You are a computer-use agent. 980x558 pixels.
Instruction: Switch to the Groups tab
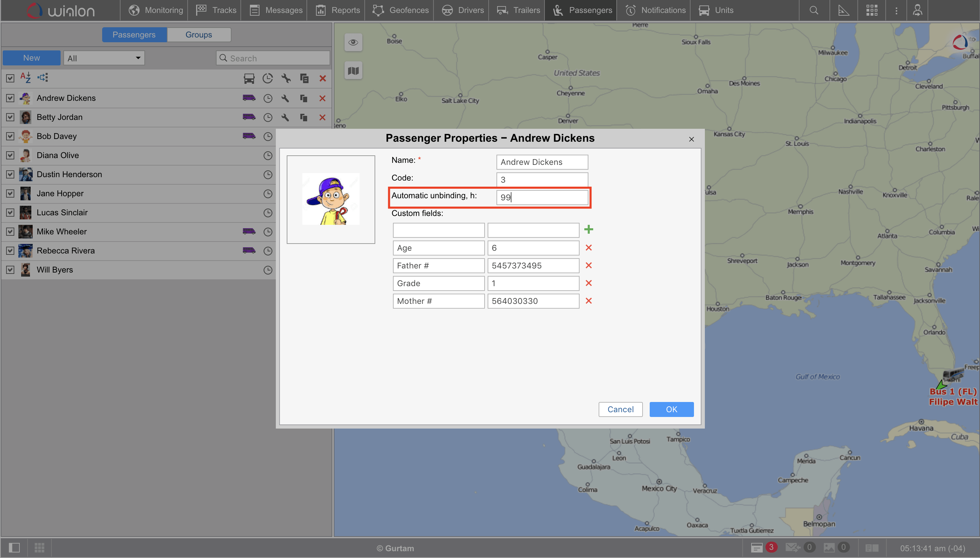[x=199, y=34]
